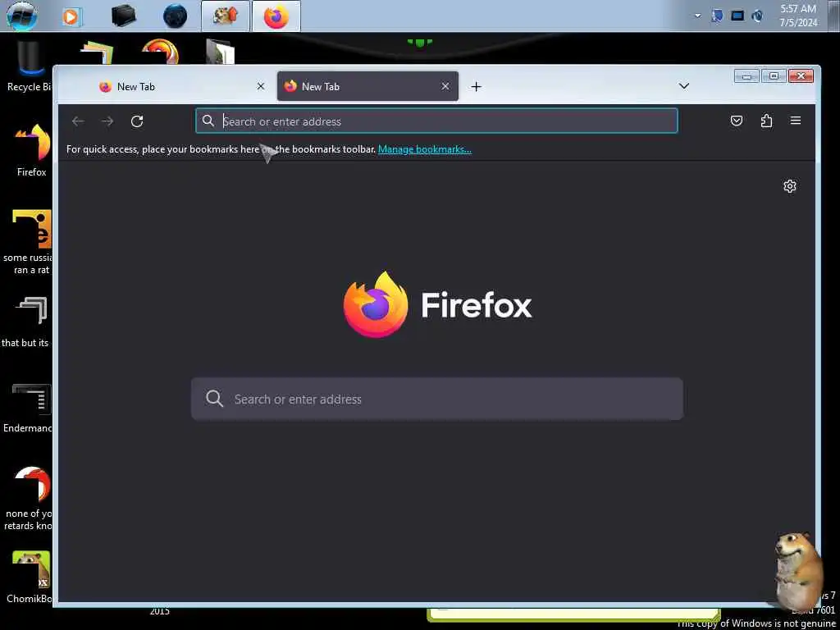Click the magnifier icon in address bar
This screenshot has width=840, height=630.
(208, 121)
